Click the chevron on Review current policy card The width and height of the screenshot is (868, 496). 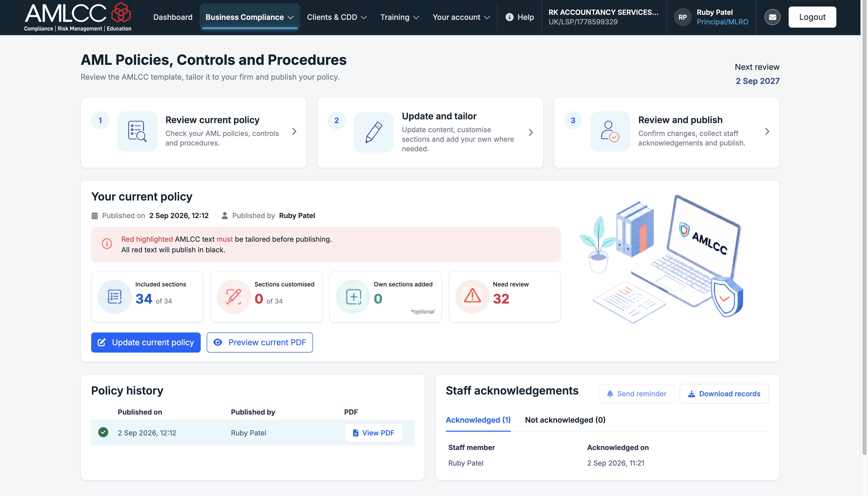click(294, 131)
